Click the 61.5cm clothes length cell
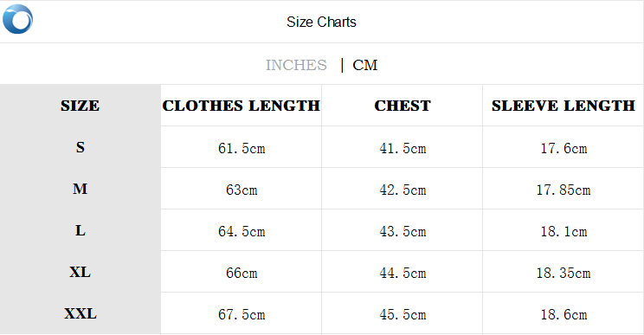Screen dimensions: 644x335 [241, 148]
